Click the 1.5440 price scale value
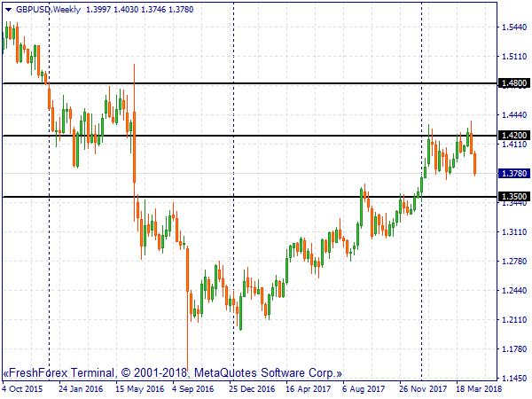Image resolution: width=532 pixels, height=399 pixels. click(514, 27)
